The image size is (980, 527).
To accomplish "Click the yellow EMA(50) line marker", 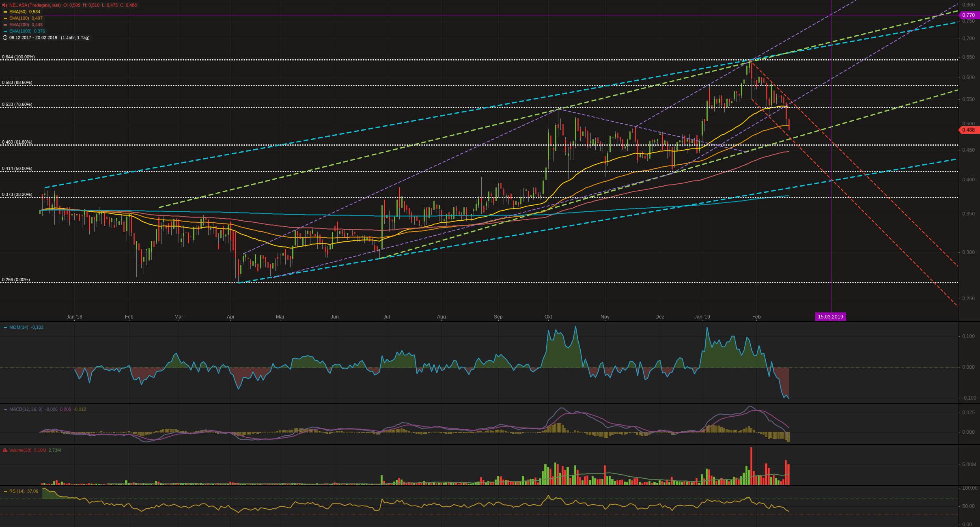I will pyautogui.click(x=5, y=12).
